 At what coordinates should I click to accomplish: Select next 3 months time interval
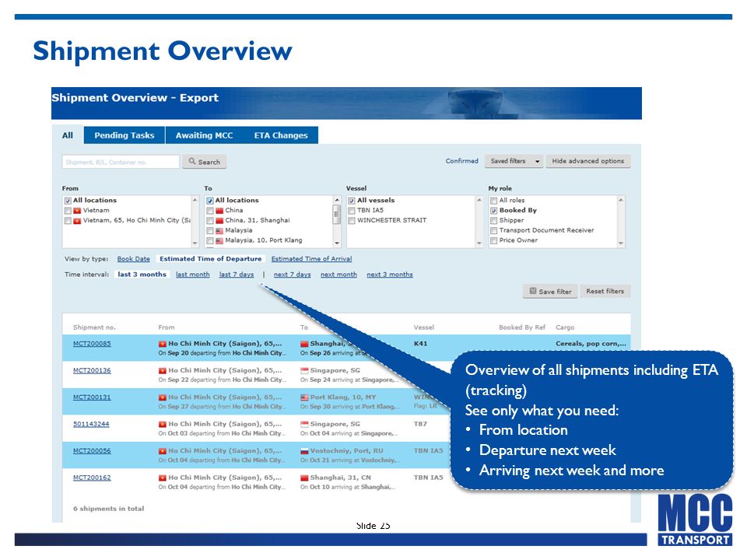(x=390, y=275)
